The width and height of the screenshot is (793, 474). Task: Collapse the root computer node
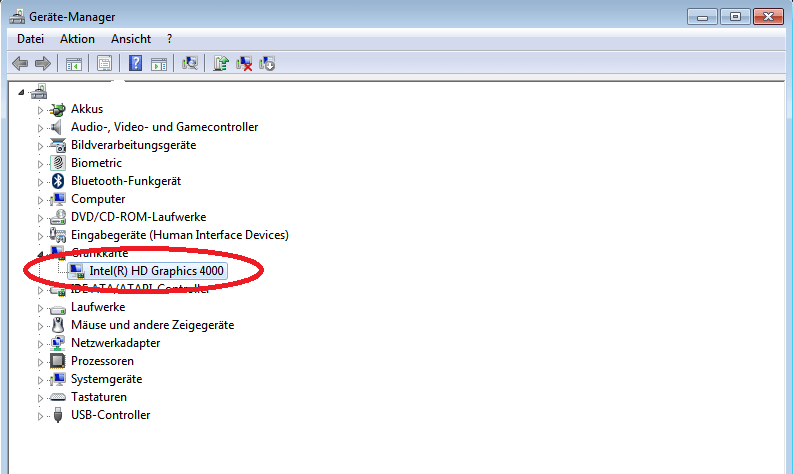point(21,92)
